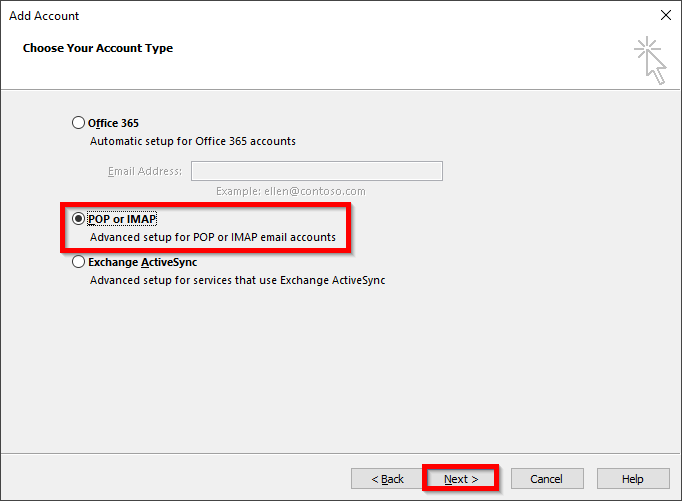The width and height of the screenshot is (682, 501).
Task: Click the 'Email Address:' label
Action: pyautogui.click(x=145, y=171)
